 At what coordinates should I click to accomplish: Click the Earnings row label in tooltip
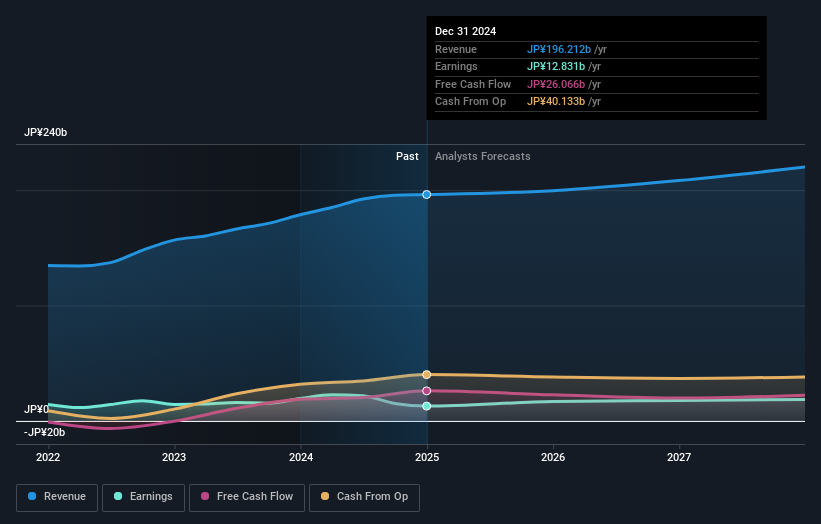(x=456, y=66)
